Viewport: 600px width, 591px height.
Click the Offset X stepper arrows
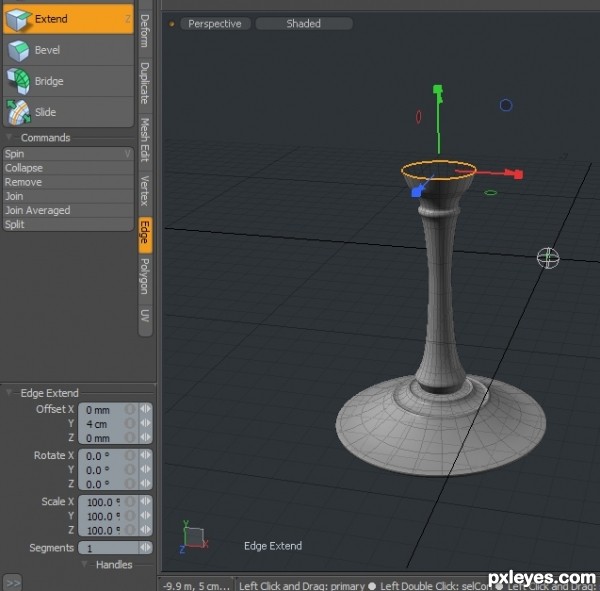[145, 409]
